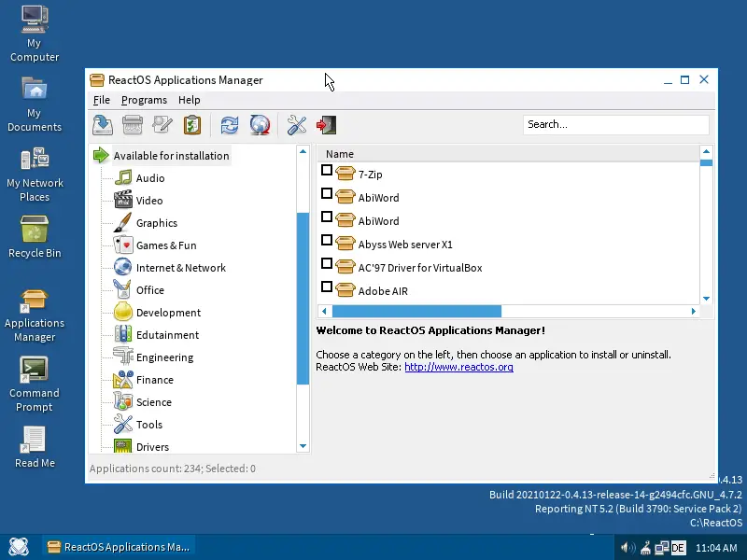747x560 pixels.
Task: Click the application list scroll down arrow
Action: (707, 299)
